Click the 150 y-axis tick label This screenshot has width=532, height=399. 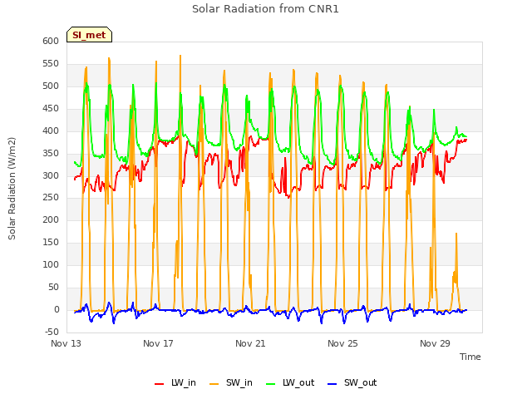click(51, 242)
